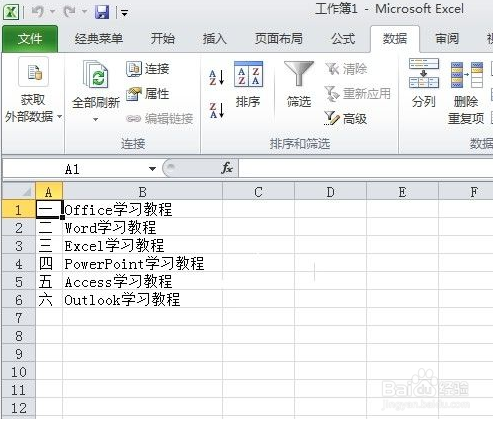
Task: Click cell with Word学习教程
Action: pos(142,228)
